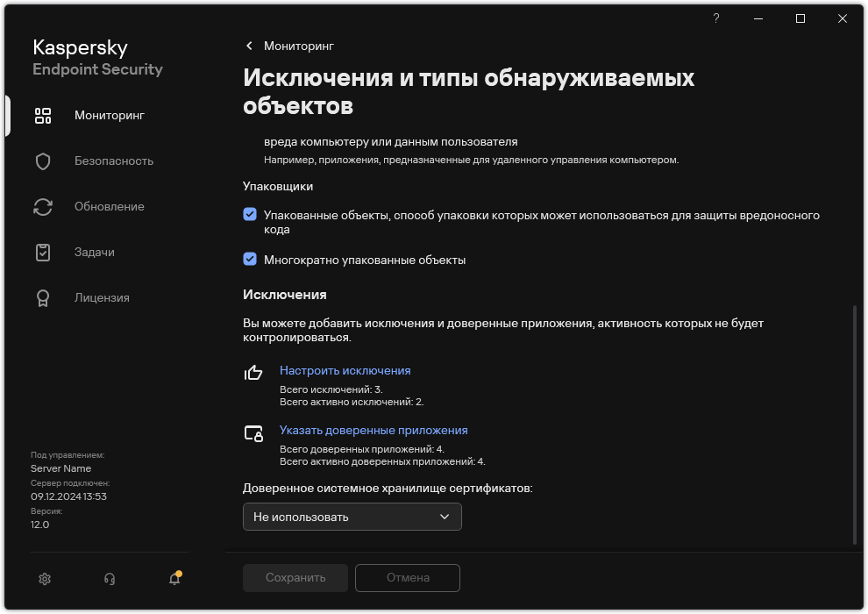This screenshot has height=614, width=868.
Task: Click the Упаковщики section heading
Action: click(278, 187)
